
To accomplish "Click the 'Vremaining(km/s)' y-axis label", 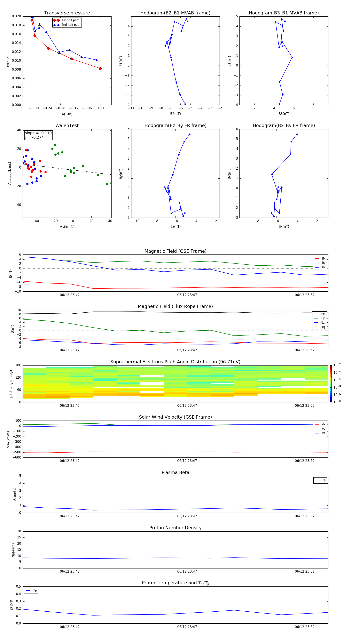I will point(10,174).
